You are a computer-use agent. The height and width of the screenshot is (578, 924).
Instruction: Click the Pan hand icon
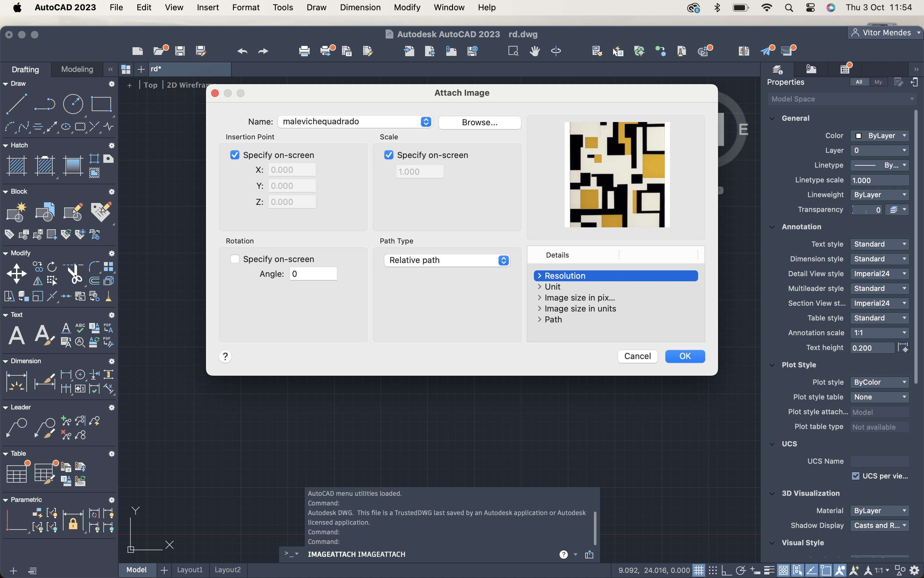pos(535,51)
